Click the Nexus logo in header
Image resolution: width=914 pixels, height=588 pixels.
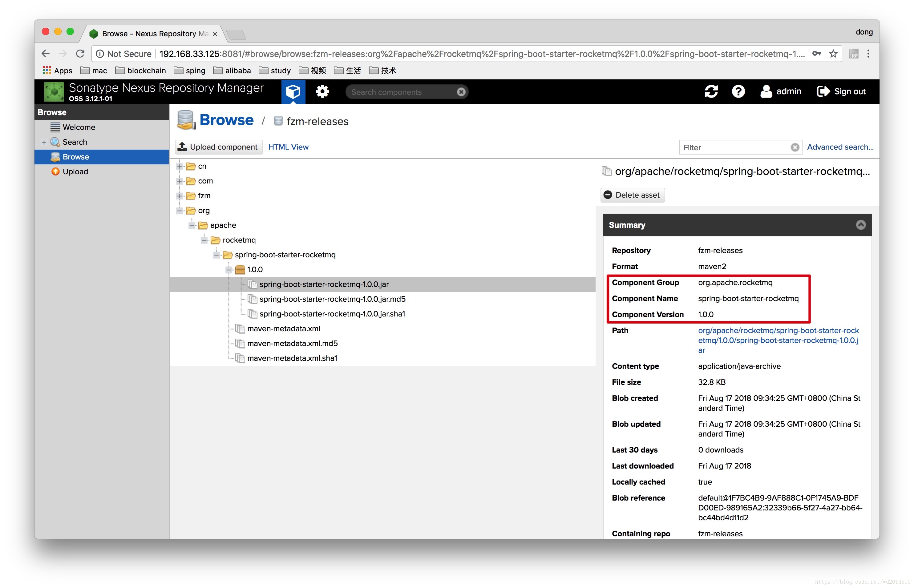(x=54, y=92)
